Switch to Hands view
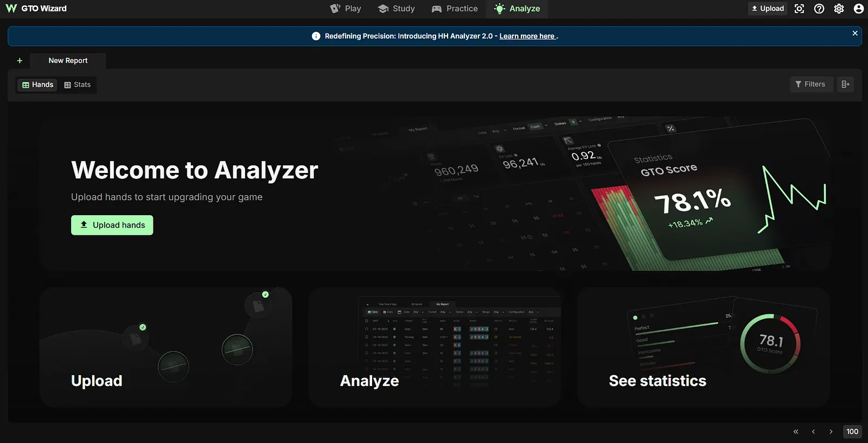Image resolution: width=868 pixels, height=443 pixels. [37, 85]
